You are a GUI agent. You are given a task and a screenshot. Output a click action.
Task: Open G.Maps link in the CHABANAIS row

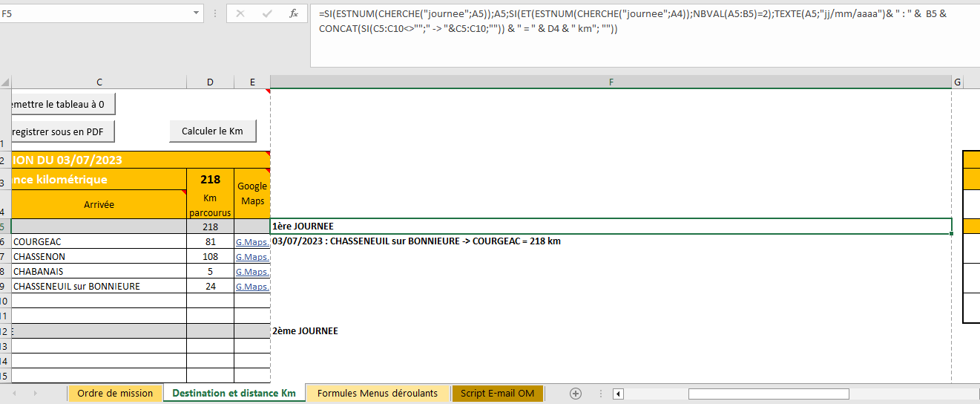coord(252,272)
